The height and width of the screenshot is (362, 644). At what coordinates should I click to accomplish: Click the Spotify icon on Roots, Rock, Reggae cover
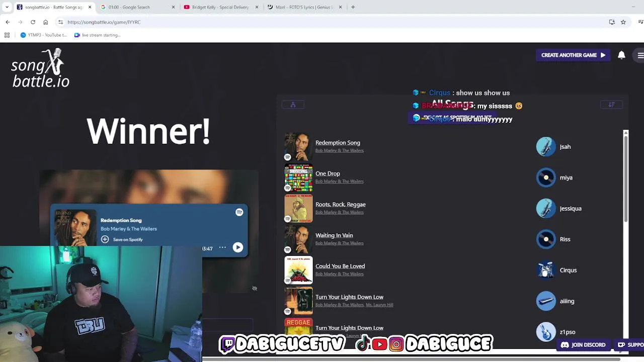pos(288,219)
